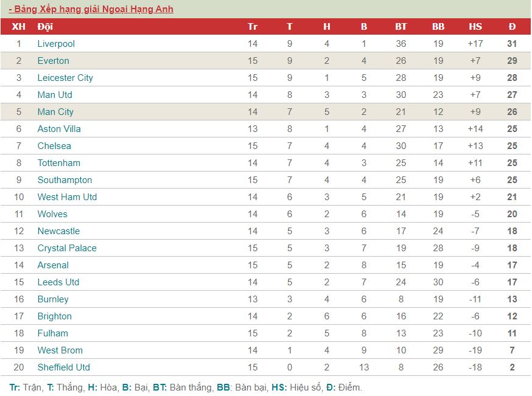Image resolution: width=532 pixels, height=396 pixels.
Task: Open the West Ham Utd link
Action: [x=67, y=197]
